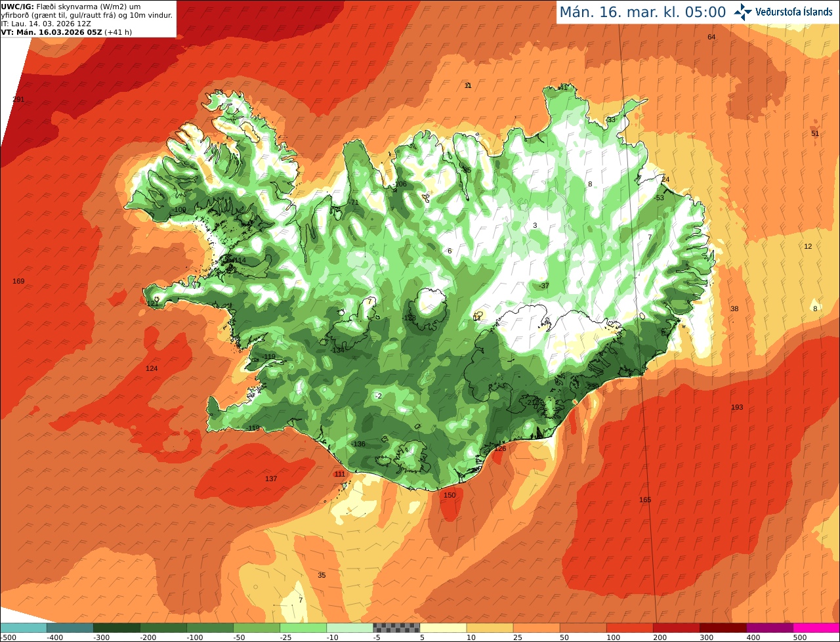Click the checkered -5 to 5 legend swatch
The width and height of the screenshot is (840, 642).
point(396,628)
